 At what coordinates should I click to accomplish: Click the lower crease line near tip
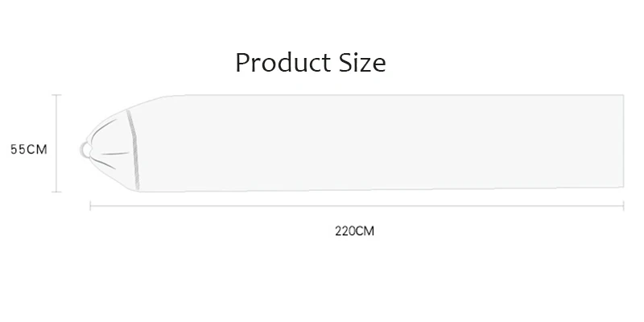tap(103, 163)
